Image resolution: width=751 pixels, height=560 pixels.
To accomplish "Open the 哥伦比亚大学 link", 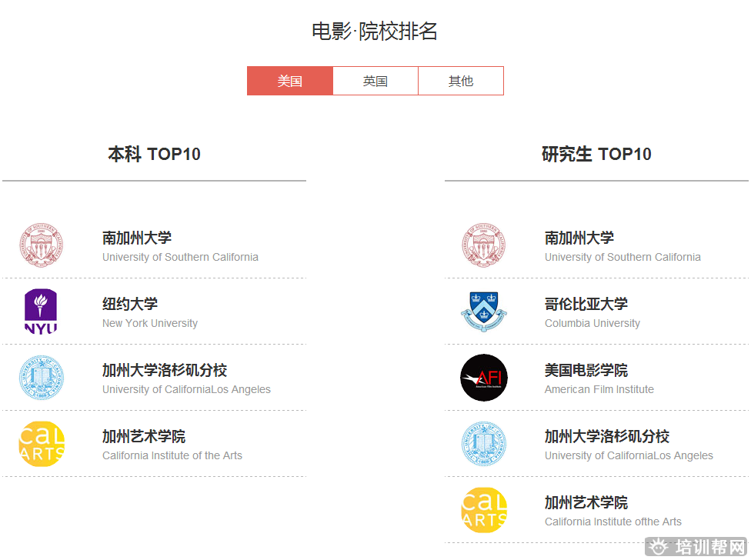I will click(x=586, y=304).
